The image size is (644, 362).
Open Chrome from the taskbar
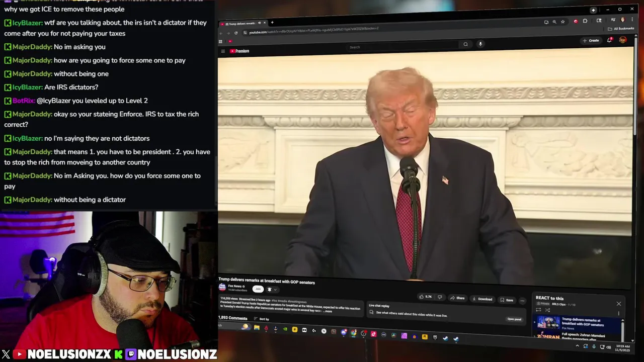[353, 333]
